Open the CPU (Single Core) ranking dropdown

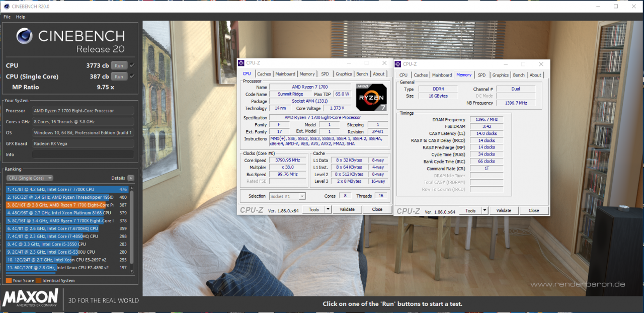click(30, 178)
